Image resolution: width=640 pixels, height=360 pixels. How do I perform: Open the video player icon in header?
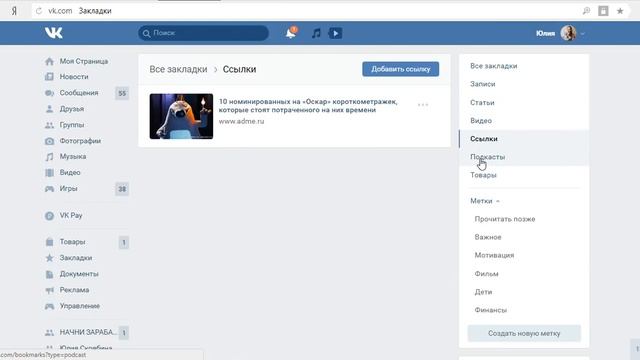(336, 33)
